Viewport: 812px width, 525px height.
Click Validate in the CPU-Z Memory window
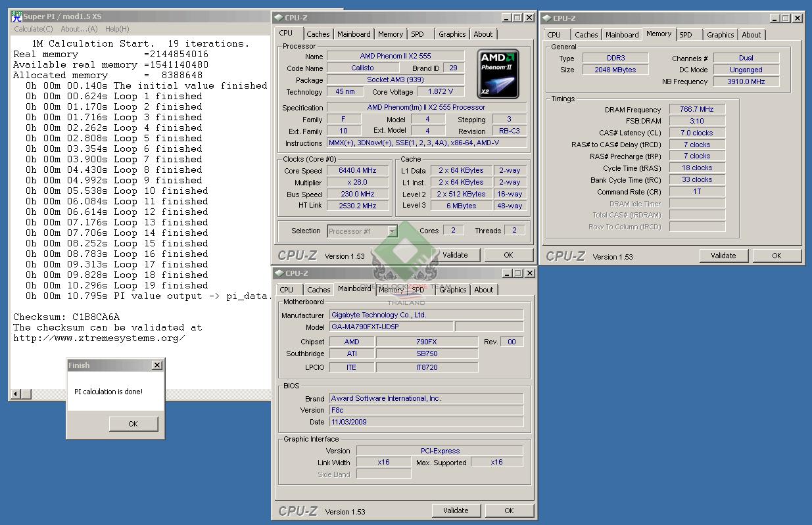click(723, 256)
